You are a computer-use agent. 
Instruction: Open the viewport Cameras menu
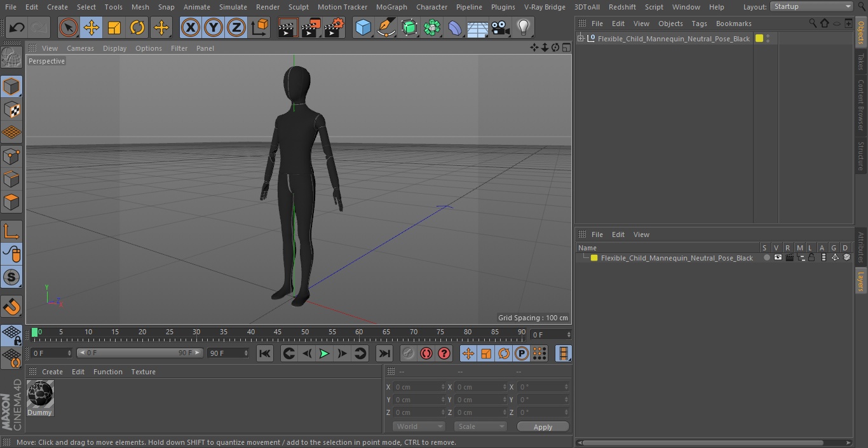point(80,48)
